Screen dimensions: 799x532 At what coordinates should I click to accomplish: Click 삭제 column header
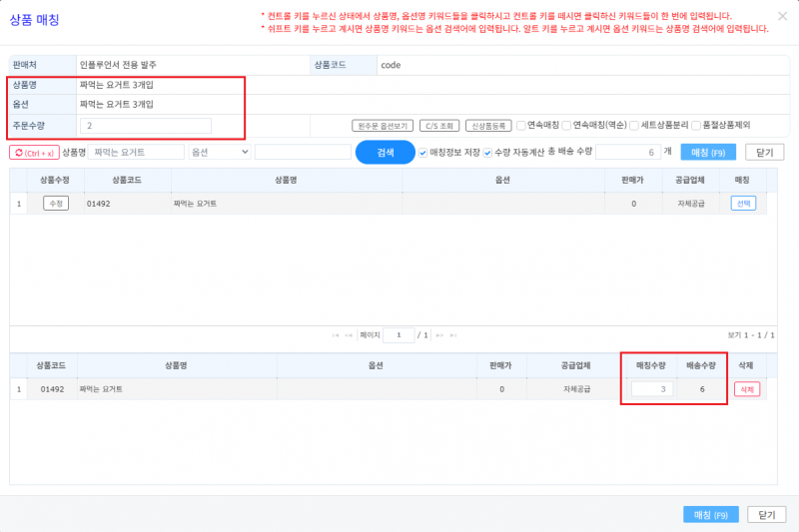(x=745, y=365)
